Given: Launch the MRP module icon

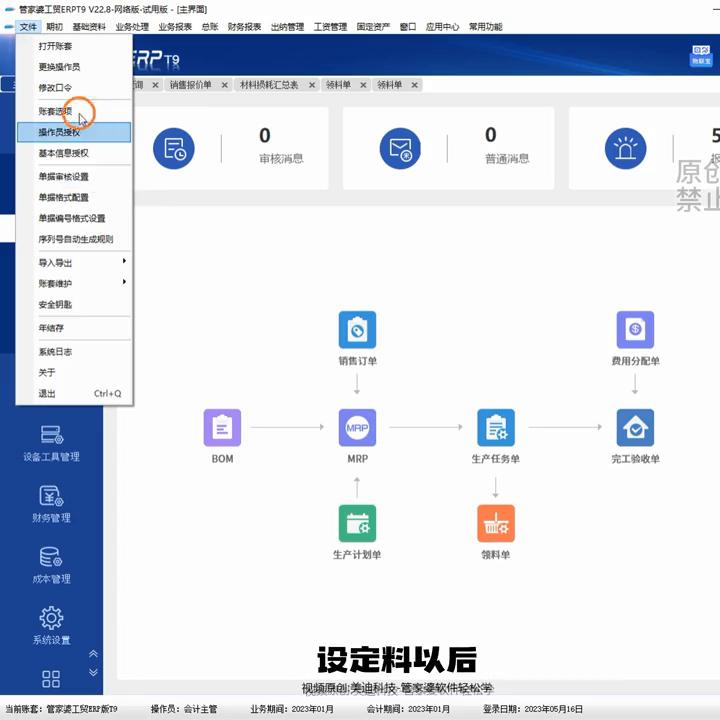Looking at the screenshot, I should tap(357, 428).
